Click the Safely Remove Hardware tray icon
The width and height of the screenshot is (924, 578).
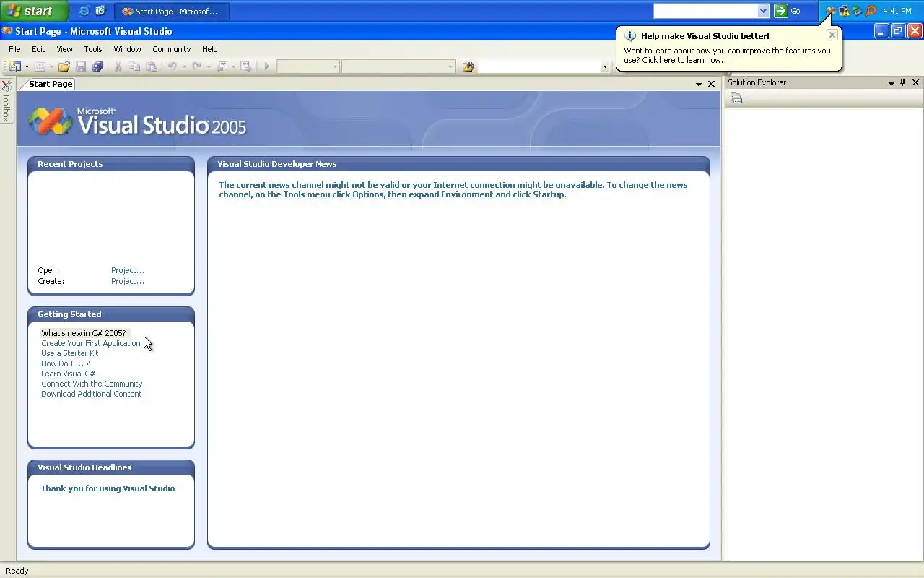click(x=857, y=11)
